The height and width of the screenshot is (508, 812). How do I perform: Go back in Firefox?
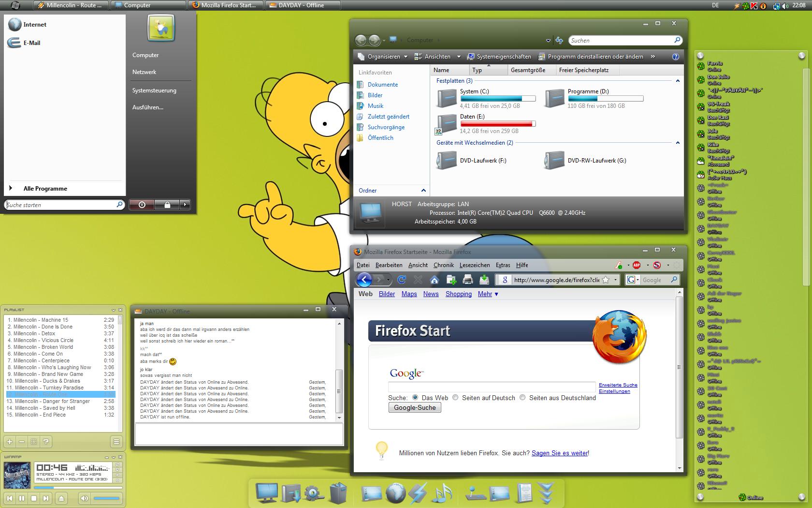pos(364,279)
